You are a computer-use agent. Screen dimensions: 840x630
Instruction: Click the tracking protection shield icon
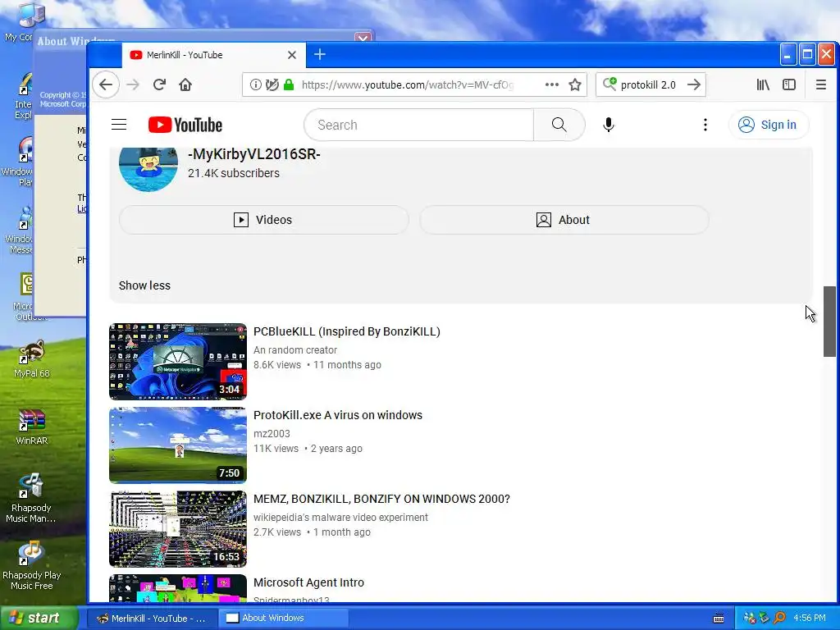point(272,84)
